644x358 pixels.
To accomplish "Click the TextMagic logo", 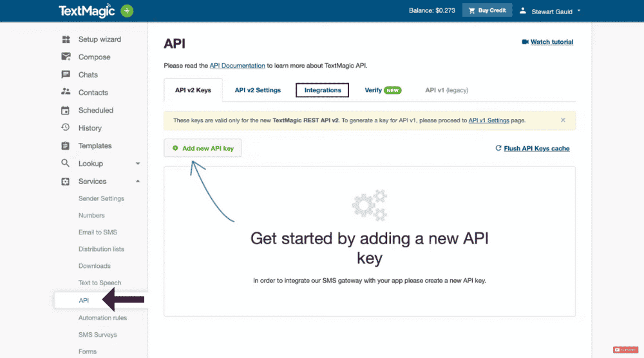I will [87, 11].
